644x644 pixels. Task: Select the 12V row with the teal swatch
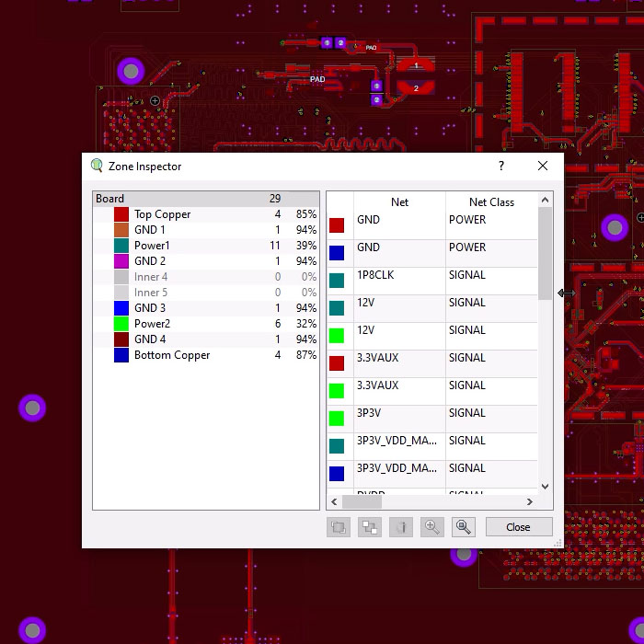432,308
